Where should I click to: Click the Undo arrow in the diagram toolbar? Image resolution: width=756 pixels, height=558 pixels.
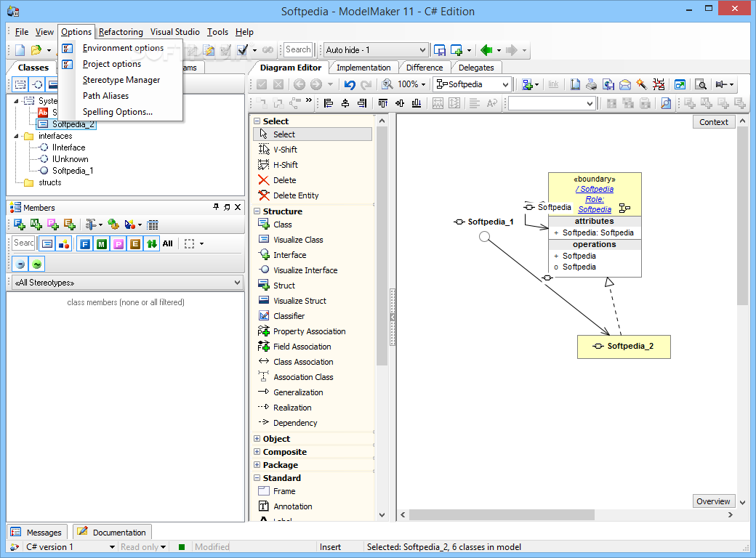click(x=350, y=85)
